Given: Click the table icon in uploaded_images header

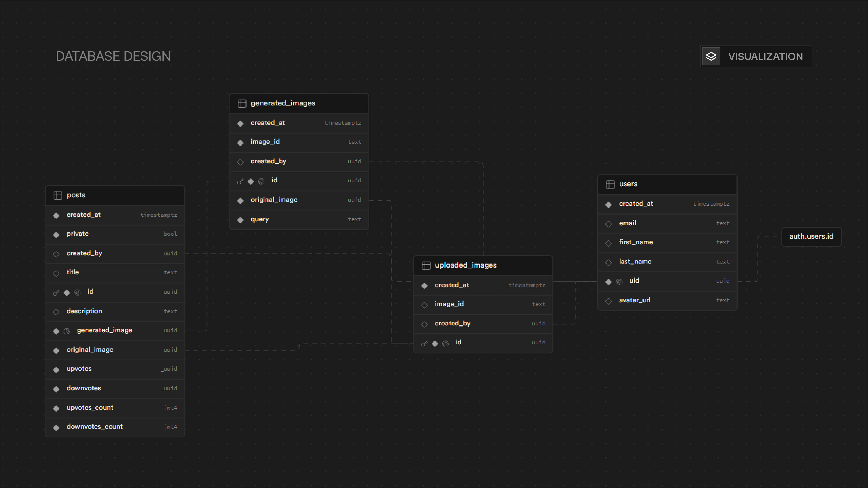Looking at the screenshot, I should pyautogui.click(x=426, y=265).
